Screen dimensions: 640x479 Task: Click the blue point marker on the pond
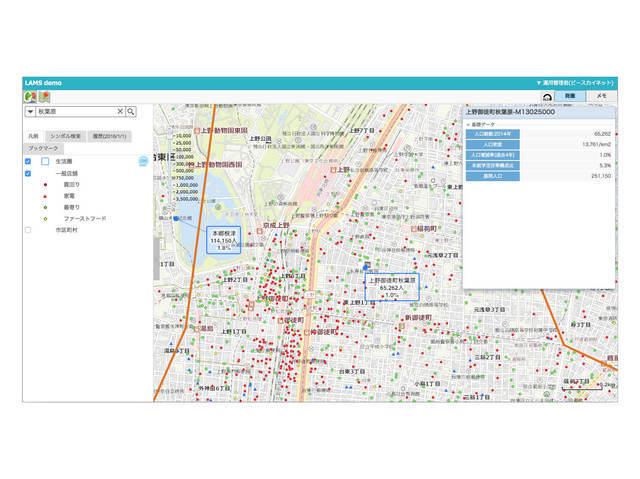[176, 217]
